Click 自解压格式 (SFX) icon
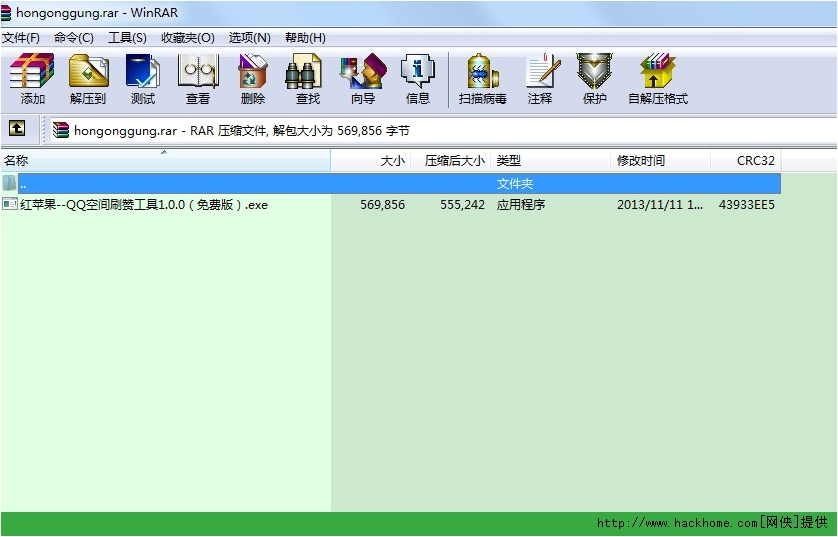 point(658,79)
